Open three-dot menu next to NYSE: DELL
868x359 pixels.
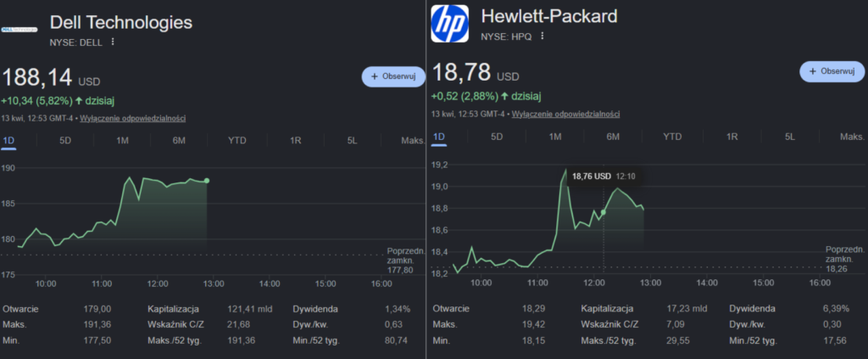click(x=113, y=41)
